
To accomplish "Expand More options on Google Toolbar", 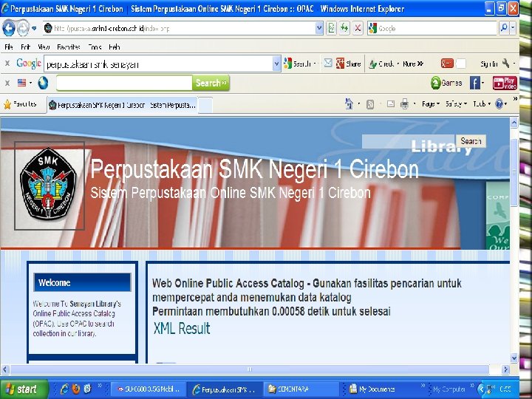I will (x=413, y=64).
